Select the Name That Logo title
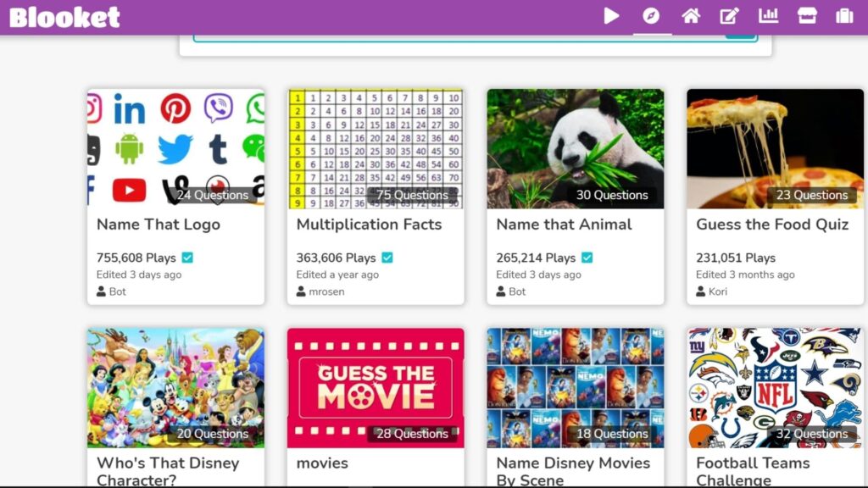This screenshot has width=868, height=488. click(159, 225)
